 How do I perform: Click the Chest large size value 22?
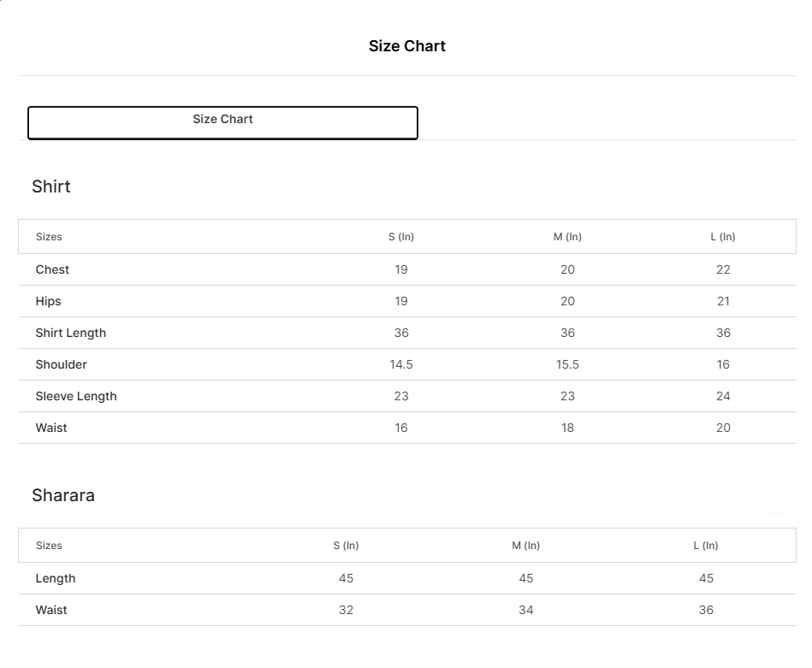pyautogui.click(x=723, y=269)
